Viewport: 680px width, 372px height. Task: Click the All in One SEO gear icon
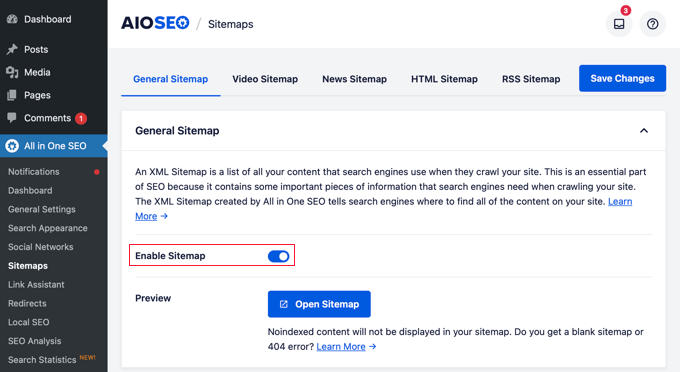click(x=12, y=146)
